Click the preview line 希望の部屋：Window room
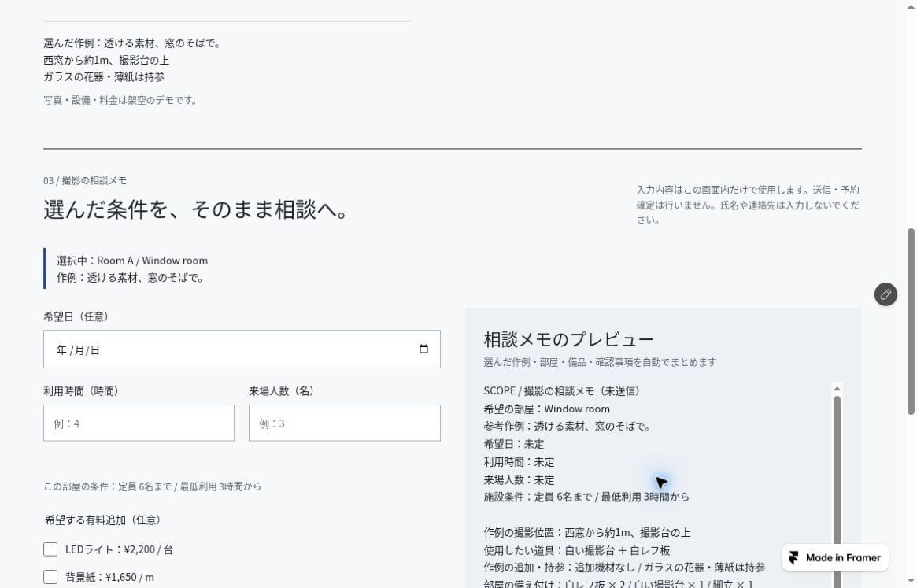The height and width of the screenshot is (588, 917). pyautogui.click(x=547, y=409)
